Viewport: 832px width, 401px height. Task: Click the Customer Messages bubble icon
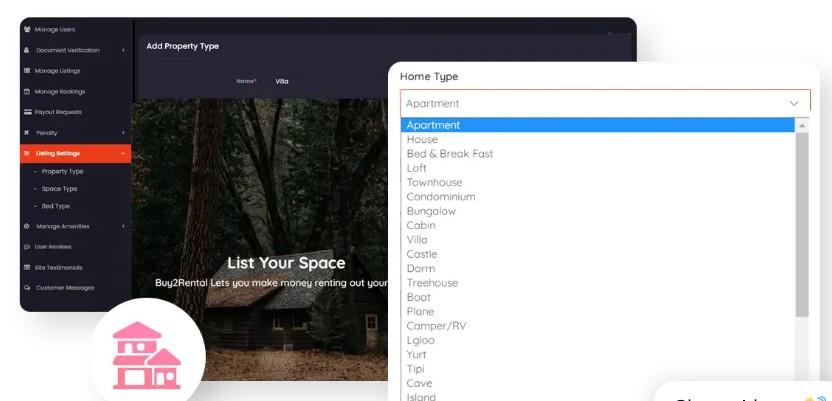(27, 287)
